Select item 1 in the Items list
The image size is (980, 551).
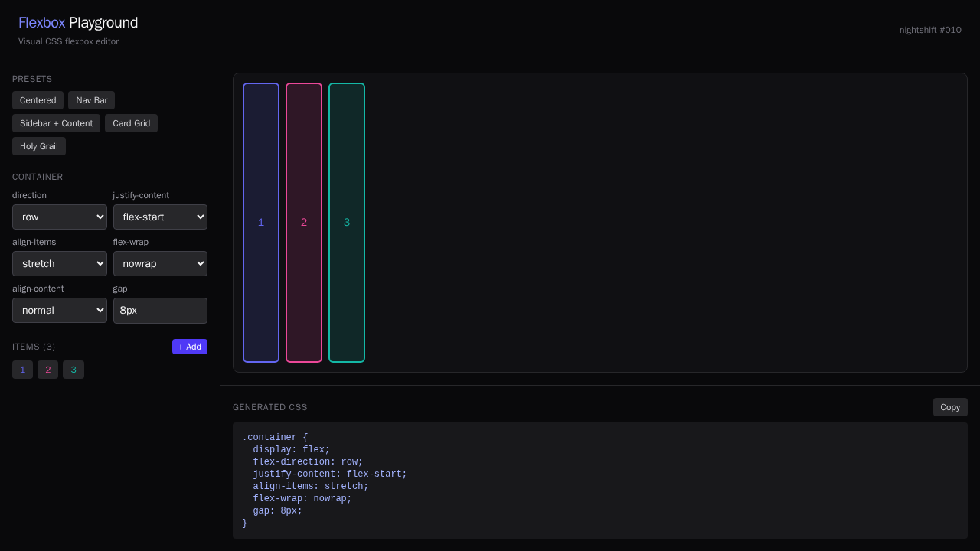[x=22, y=370]
